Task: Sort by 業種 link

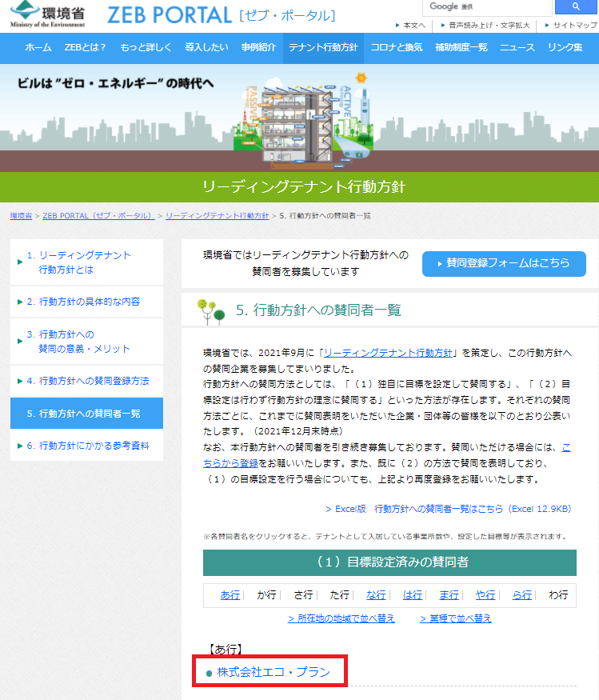Action: click(x=456, y=618)
